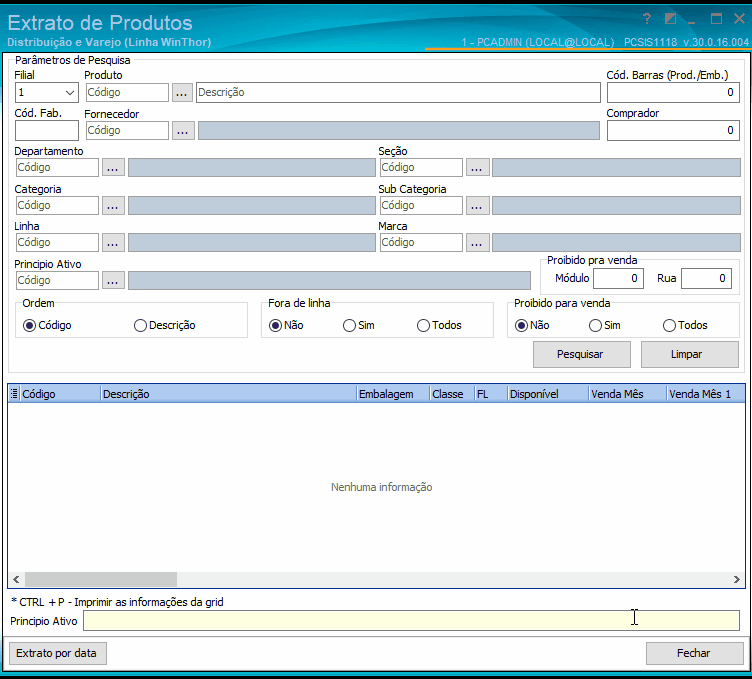Focus the Cód. Barras field
Screen dimensions: 752x679
[x=673, y=93]
